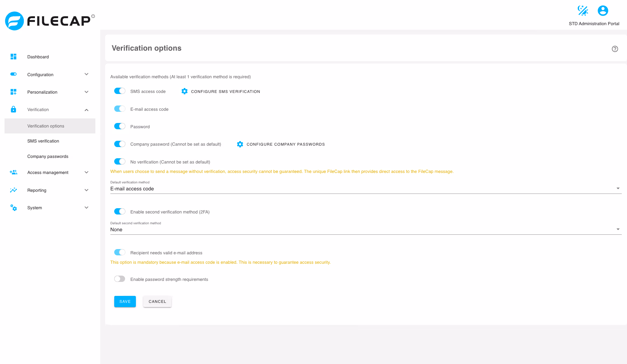
Task: Click the Verification lock icon
Action: [14, 109]
